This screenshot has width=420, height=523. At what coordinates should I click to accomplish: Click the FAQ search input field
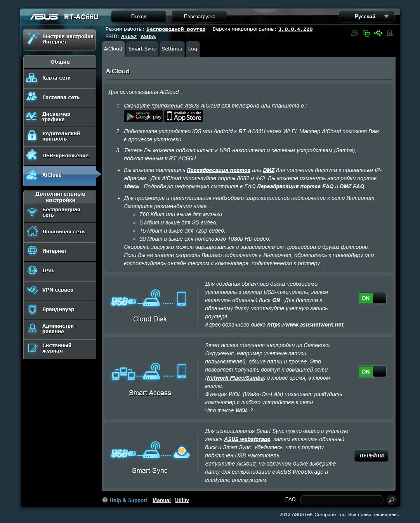[342, 500]
